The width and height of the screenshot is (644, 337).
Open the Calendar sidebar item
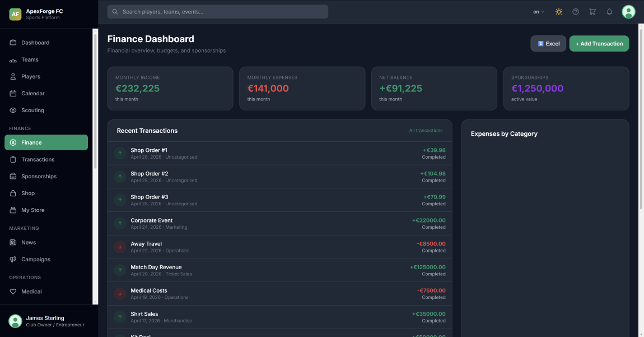pos(32,94)
